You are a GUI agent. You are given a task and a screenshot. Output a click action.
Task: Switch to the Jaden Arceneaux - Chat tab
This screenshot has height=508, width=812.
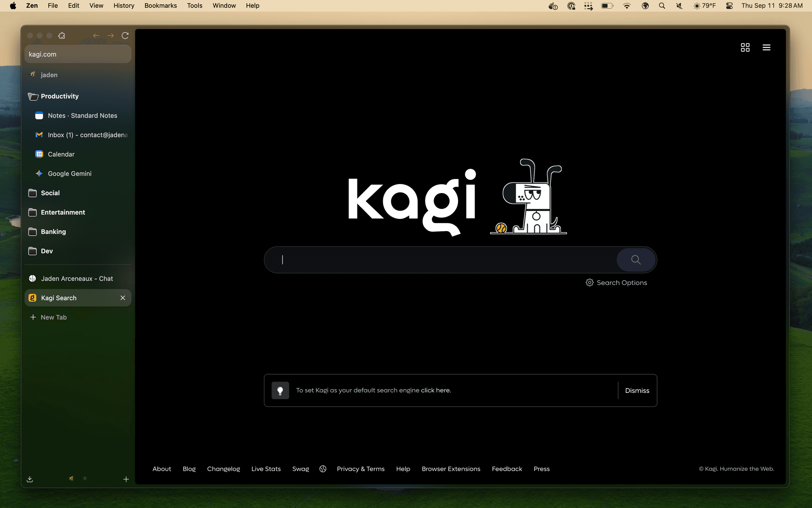pyautogui.click(x=77, y=279)
